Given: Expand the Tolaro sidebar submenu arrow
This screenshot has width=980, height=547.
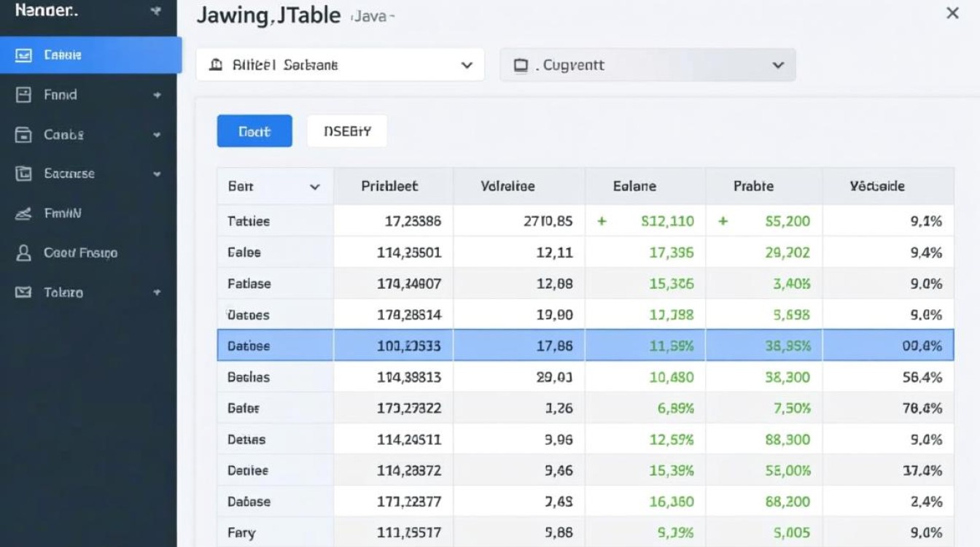Looking at the screenshot, I should point(157,292).
